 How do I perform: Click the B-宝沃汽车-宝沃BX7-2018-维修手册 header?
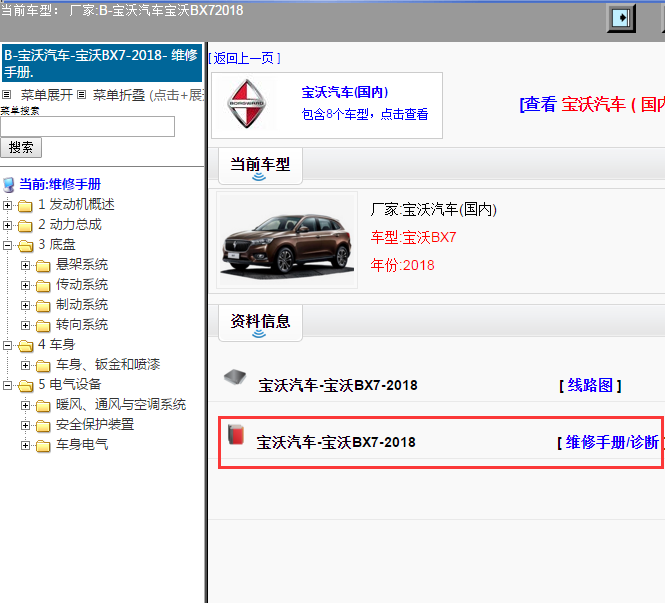[x=102, y=63]
